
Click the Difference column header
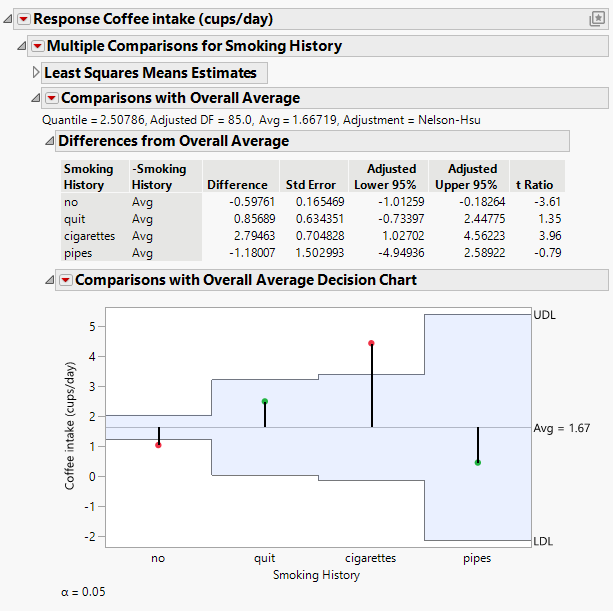[x=237, y=185]
